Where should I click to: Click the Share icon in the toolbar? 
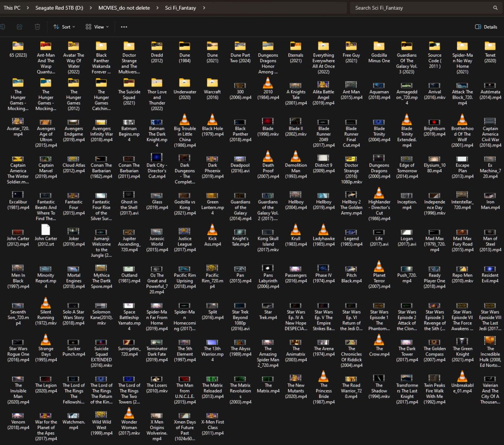(19, 27)
